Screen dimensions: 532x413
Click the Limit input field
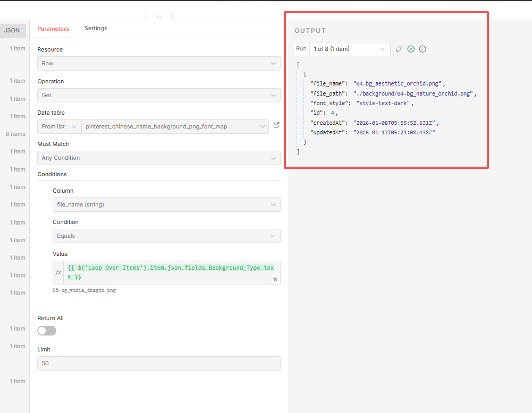(158, 363)
